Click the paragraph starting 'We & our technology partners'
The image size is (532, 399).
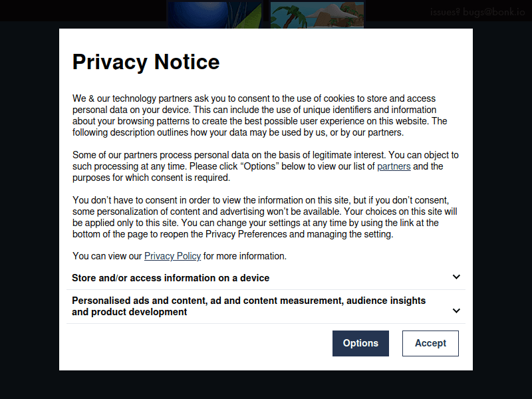point(259,116)
